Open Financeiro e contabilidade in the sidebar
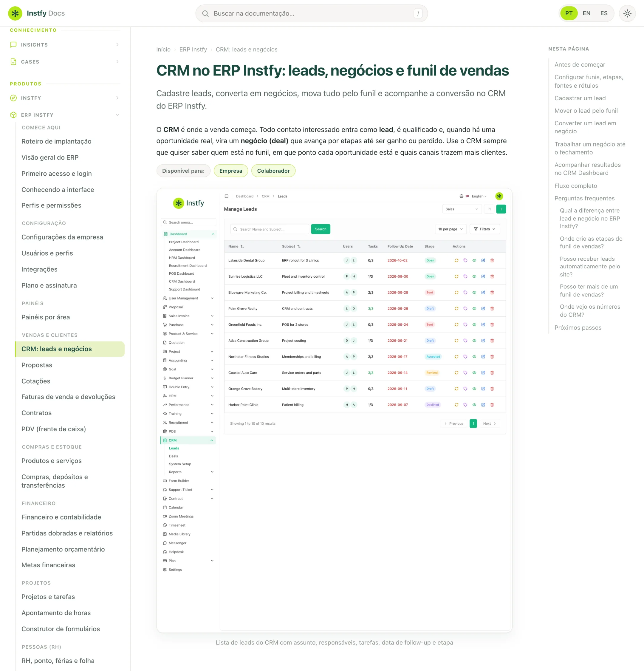 tap(61, 517)
